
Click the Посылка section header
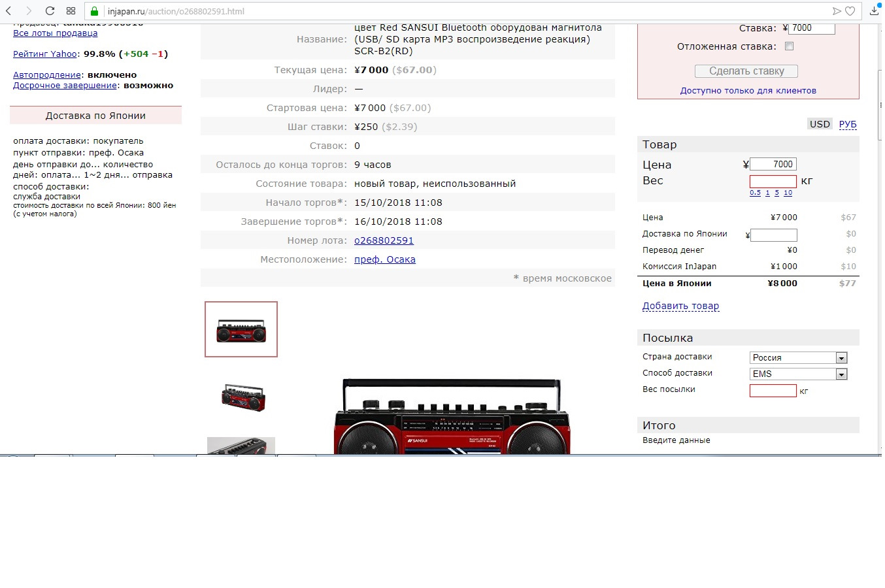click(748, 338)
